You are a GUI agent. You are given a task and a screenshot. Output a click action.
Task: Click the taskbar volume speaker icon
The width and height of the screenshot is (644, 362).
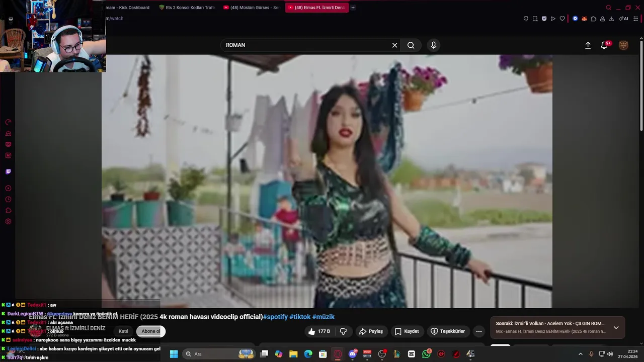point(610,354)
